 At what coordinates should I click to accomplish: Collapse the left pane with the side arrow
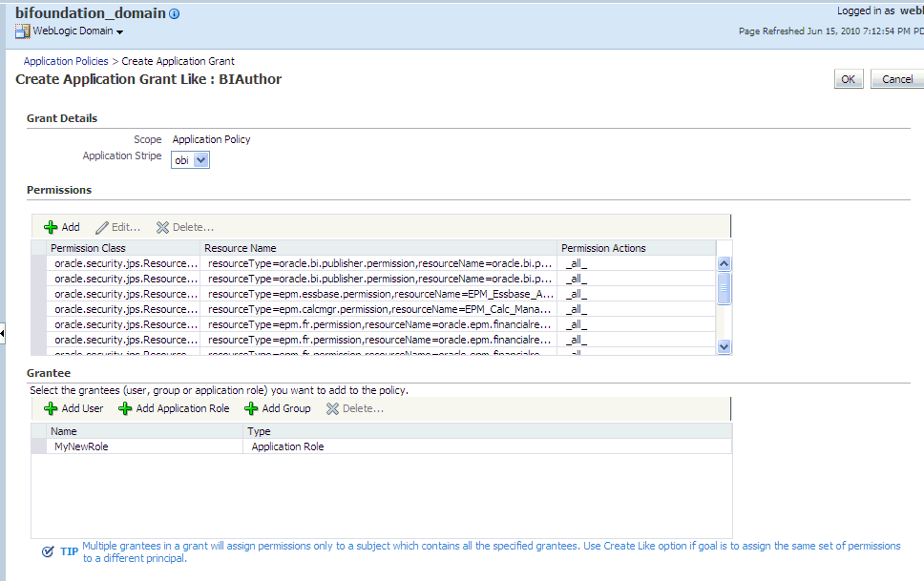coord(4,334)
